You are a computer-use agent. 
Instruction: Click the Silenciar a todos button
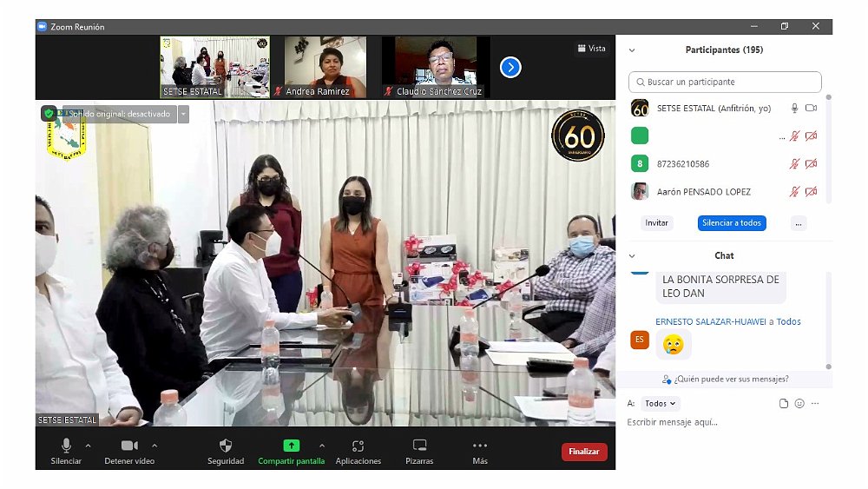pos(731,223)
